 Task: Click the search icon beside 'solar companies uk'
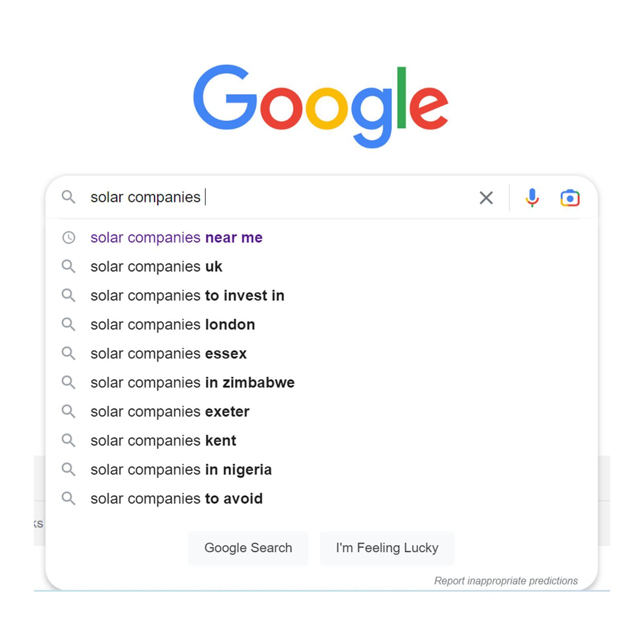click(x=69, y=266)
